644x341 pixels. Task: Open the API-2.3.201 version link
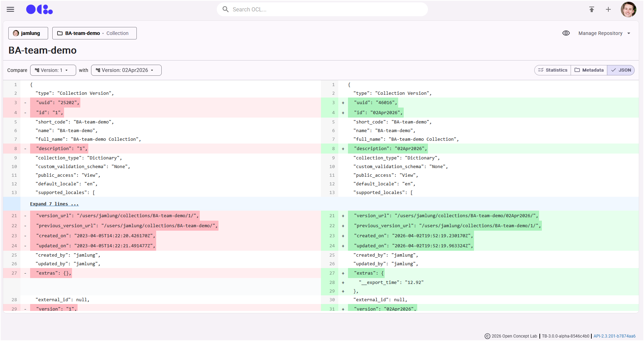pyautogui.click(x=615, y=336)
